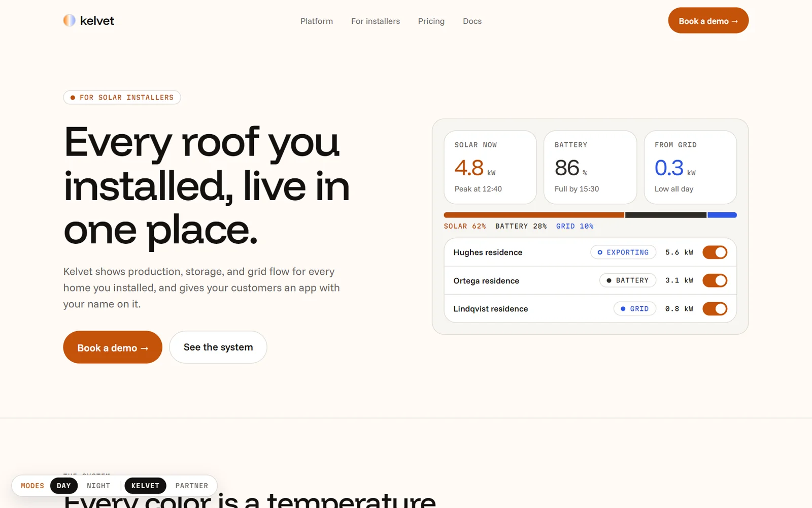The height and width of the screenshot is (508, 812).
Task: Click the Battery status chip in Ortega row
Action: tap(628, 280)
